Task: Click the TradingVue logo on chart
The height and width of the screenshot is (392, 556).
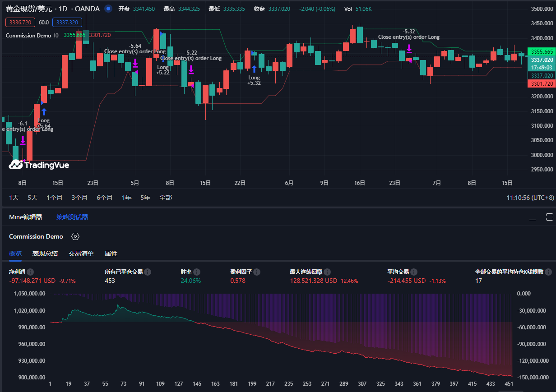Action: pyautogui.click(x=39, y=165)
